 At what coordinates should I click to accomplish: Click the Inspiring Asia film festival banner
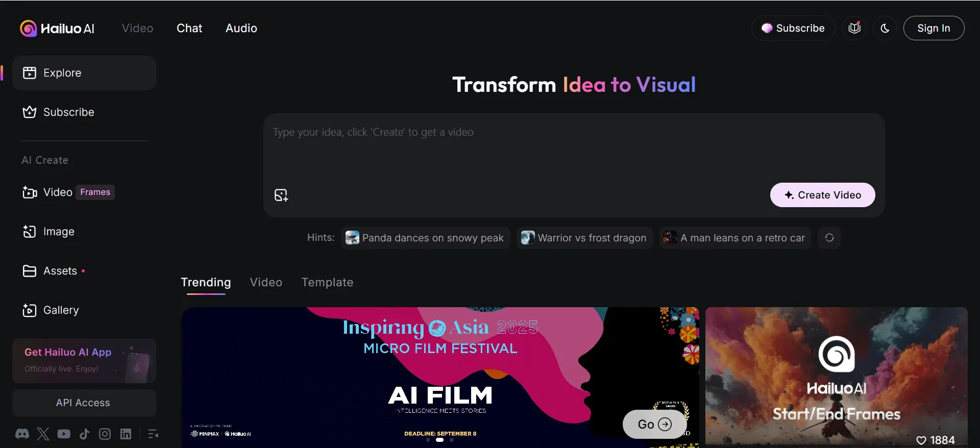point(440,378)
